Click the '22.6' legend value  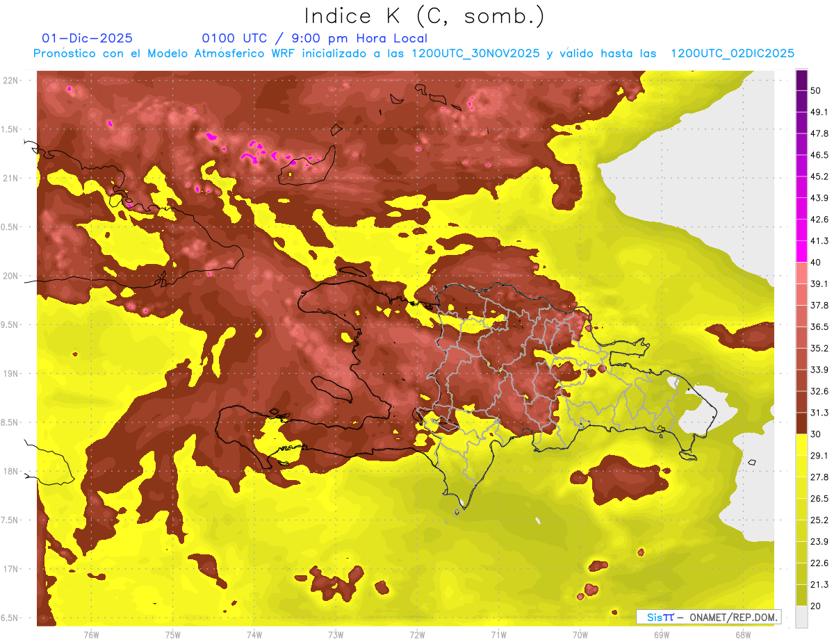tap(819, 563)
